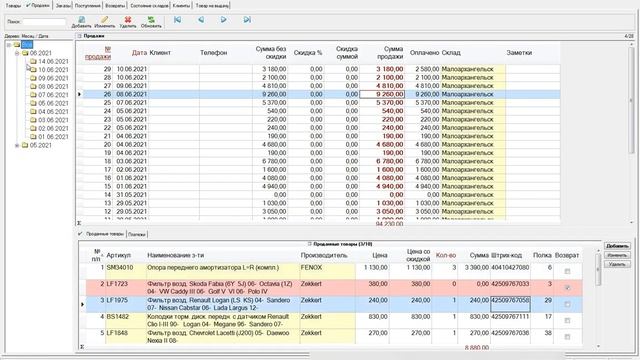Image resolution: width=640 pixels, height=360 pixels.
Task: Click the Изменить pencil icon in the toolbar
Action: (105, 20)
